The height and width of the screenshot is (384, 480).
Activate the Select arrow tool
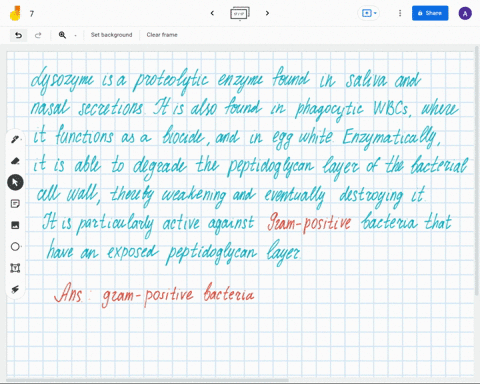[15, 182]
